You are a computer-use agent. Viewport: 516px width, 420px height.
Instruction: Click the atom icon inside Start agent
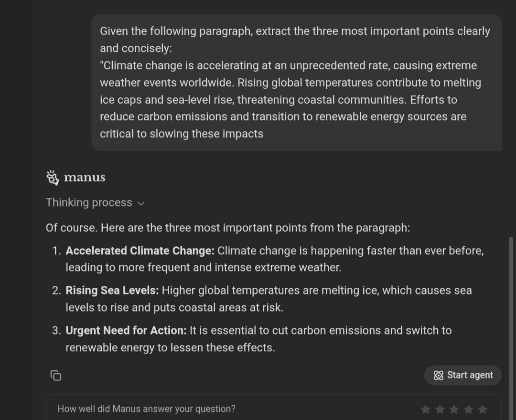tap(438, 375)
